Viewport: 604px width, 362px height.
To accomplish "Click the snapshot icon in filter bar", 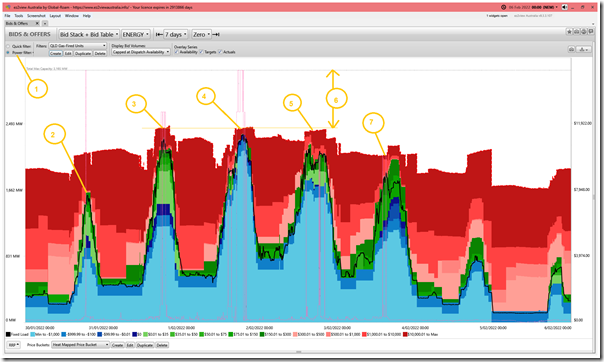I will pos(571,49).
